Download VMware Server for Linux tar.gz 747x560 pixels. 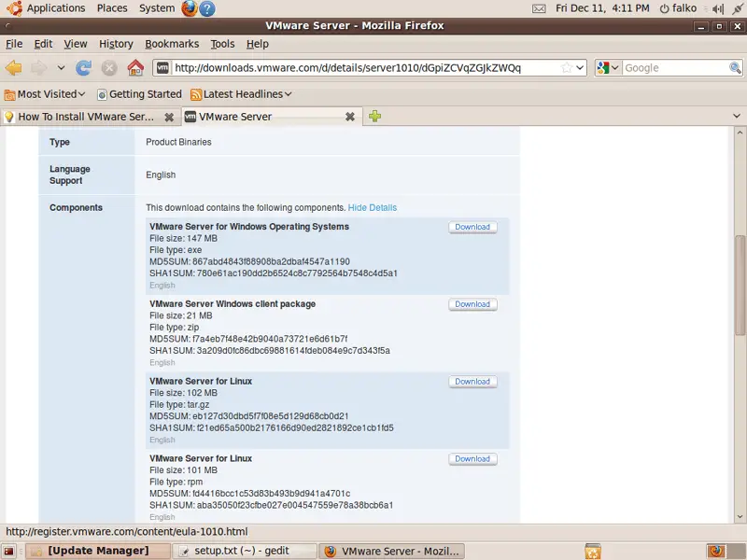(x=472, y=382)
